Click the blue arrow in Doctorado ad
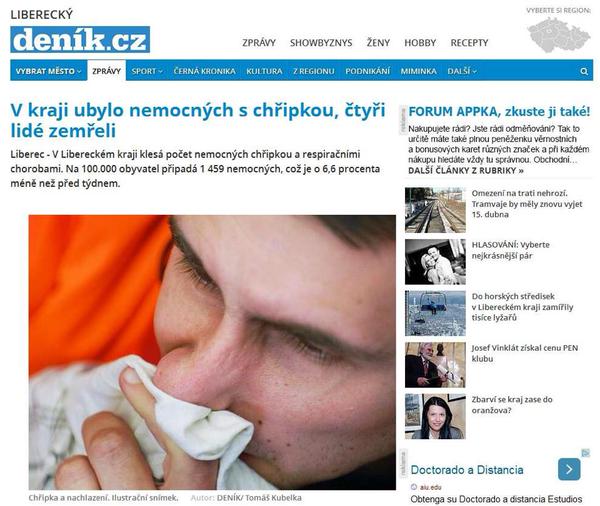The height and width of the screenshot is (506, 600). 569,469
